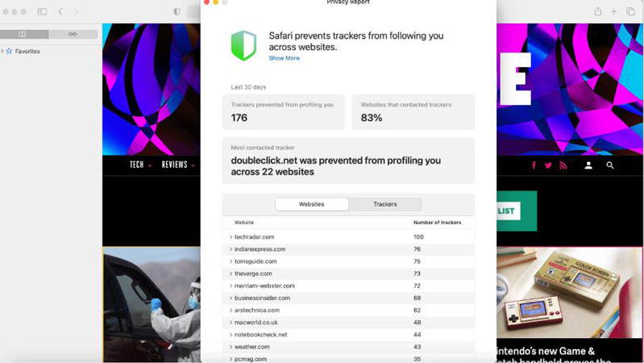The width and height of the screenshot is (644, 363).
Task: Open the website search magnifier icon
Action: 610,165
